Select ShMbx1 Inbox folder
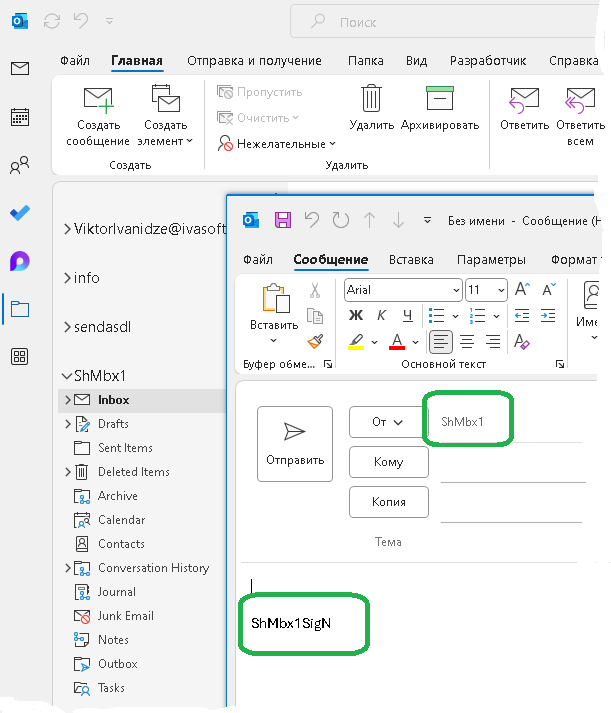Screen dimensions: 611x713 click(x=142, y=400)
